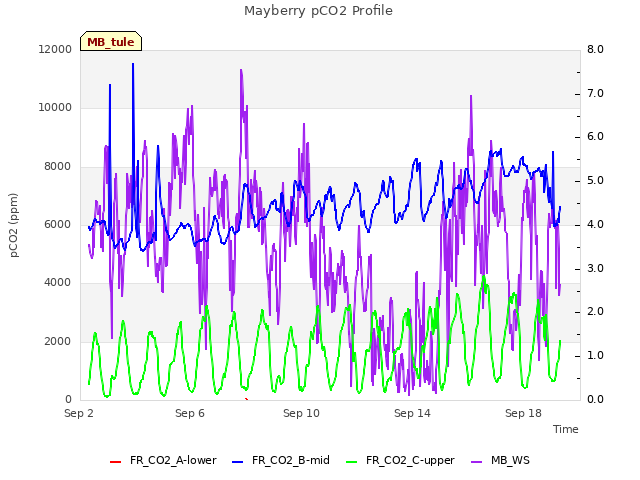The height and width of the screenshot is (480, 640).
Task: Click the Time x-axis title
Action: pyautogui.click(x=566, y=429)
